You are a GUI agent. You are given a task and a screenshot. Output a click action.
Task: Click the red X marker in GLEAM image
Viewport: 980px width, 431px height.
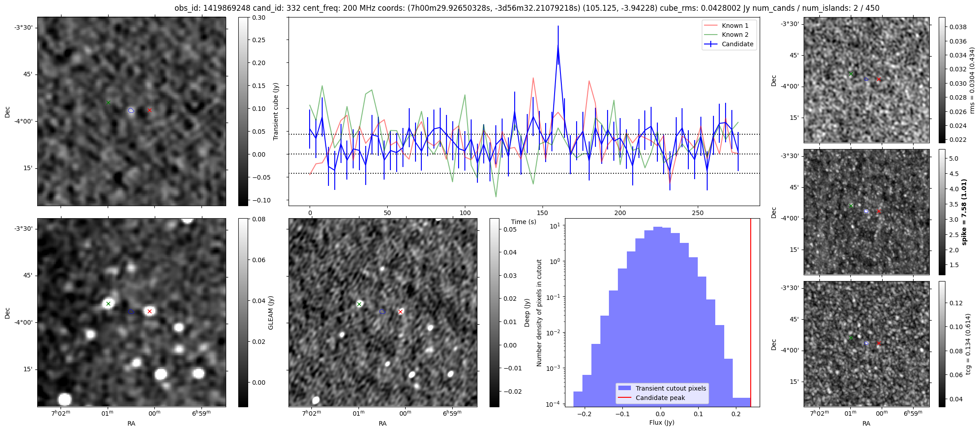(149, 311)
